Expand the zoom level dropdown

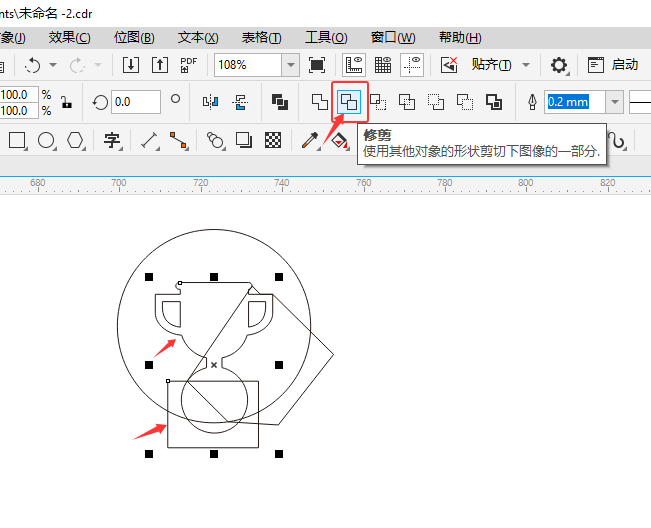coord(291,65)
